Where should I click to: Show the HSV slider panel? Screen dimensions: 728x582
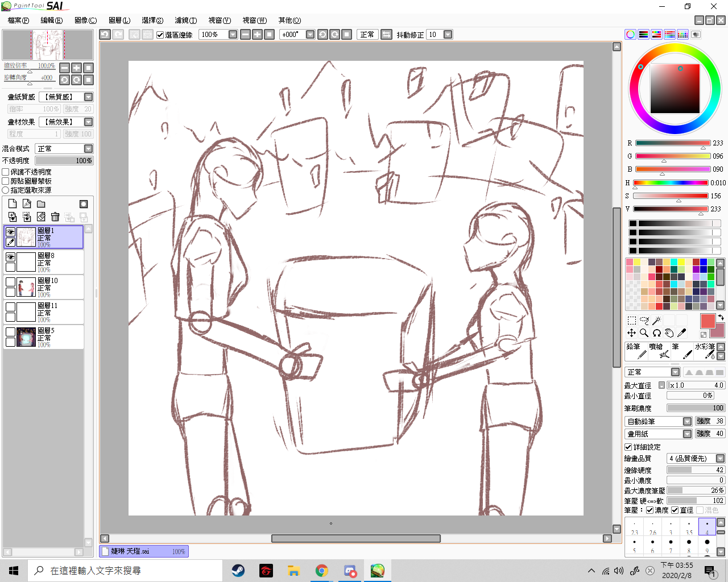pyautogui.click(x=656, y=35)
